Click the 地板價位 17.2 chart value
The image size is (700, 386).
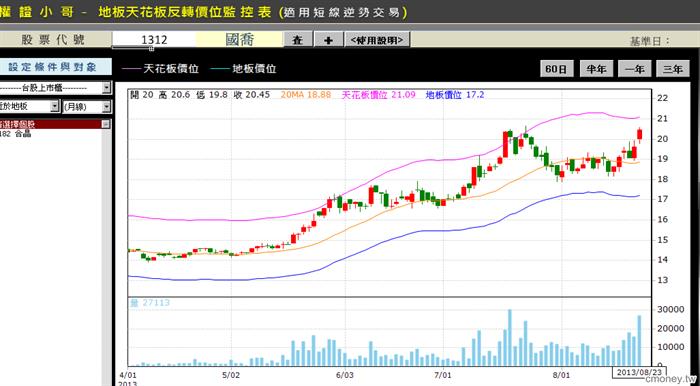(455, 95)
